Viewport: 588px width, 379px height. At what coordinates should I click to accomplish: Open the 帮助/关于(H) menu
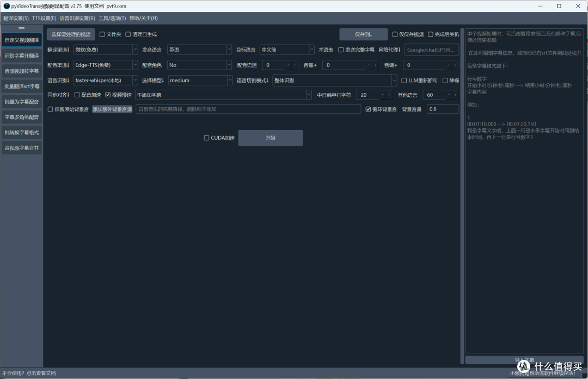tap(143, 18)
